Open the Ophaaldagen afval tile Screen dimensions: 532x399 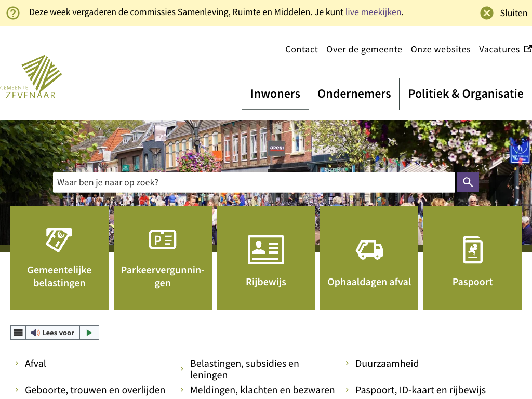click(x=369, y=258)
